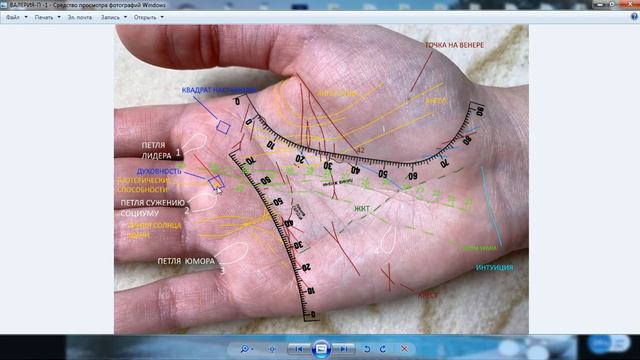Go to the previous photo

tap(299, 349)
